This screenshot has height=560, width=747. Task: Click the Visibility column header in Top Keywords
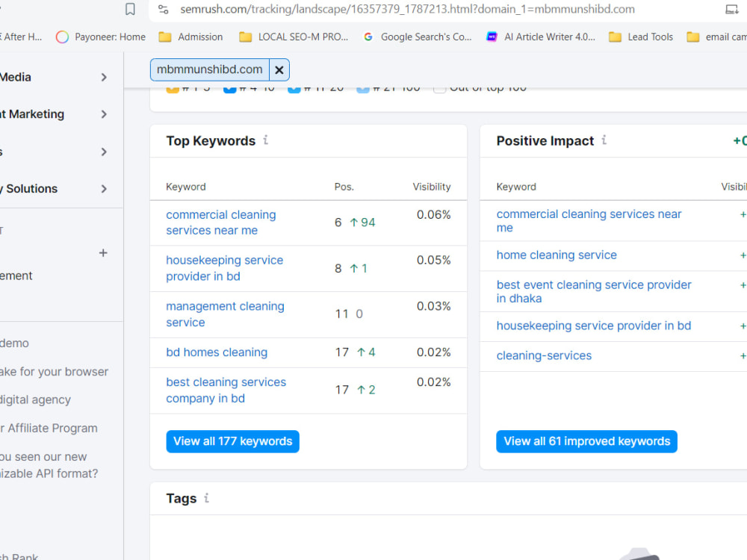click(x=432, y=187)
